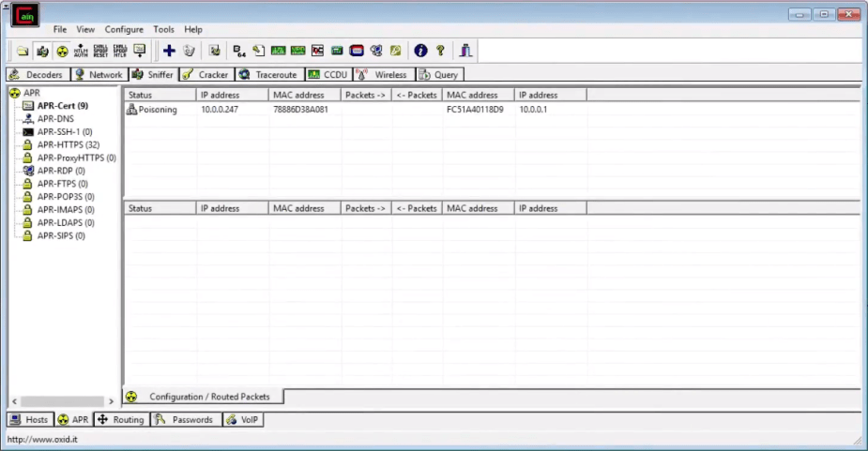The width and height of the screenshot is (868, 451).
Task: Select the APR-RDP (0) tree entry
Action: pos(61,172)
